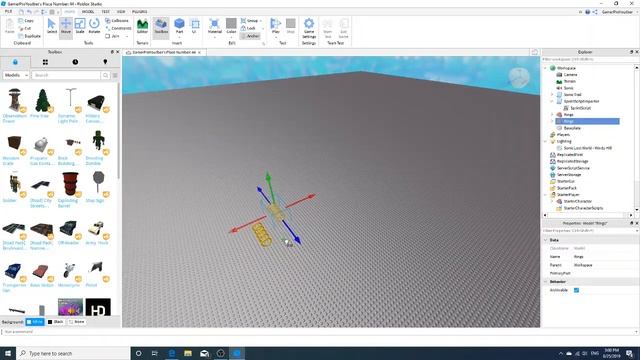The image size is (640, 360).
Task: Select the Pine Tree model thumbnail
Action: point(42,100)
